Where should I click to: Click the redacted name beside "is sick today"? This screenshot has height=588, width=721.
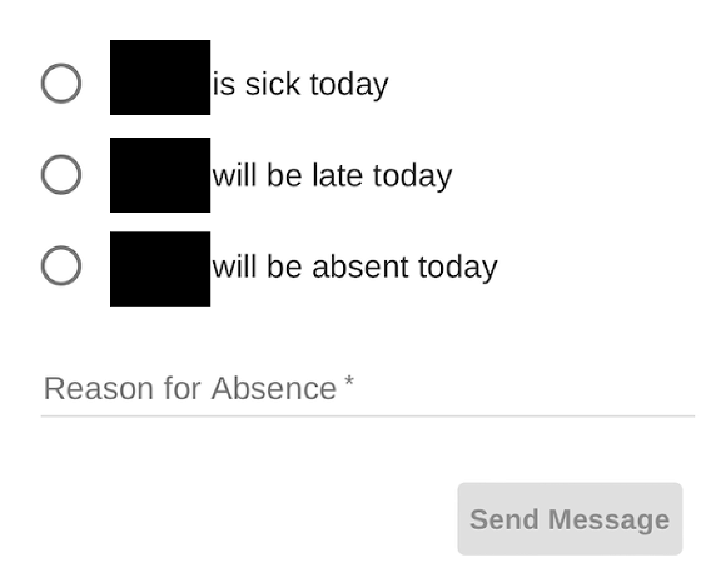(x=160, y=77)
